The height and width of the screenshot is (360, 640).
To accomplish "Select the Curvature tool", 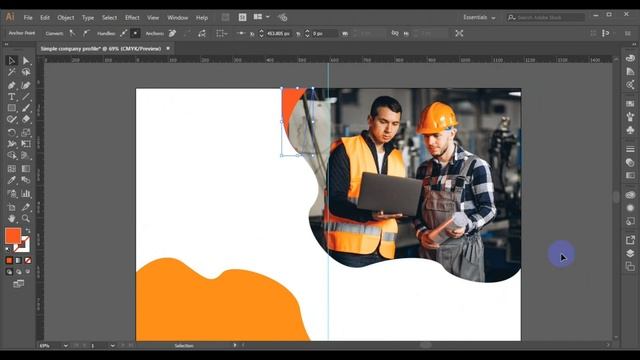I will tap(26, 85).
